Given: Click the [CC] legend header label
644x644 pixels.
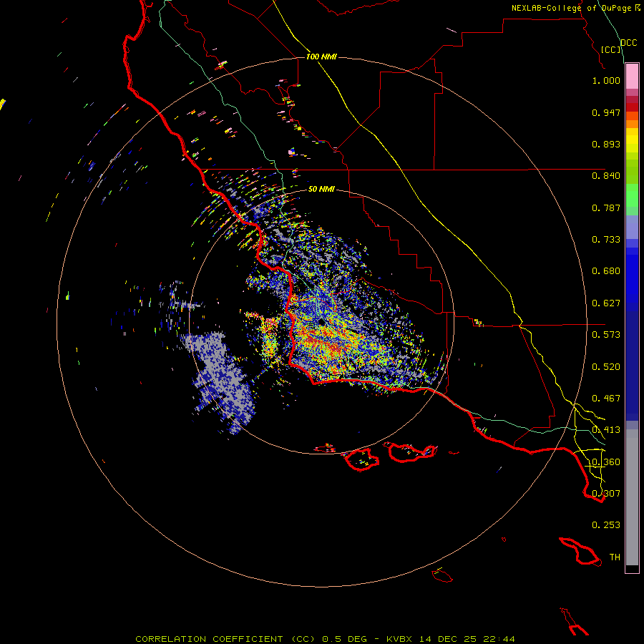Looking at the screenshot, I should 611,49.
